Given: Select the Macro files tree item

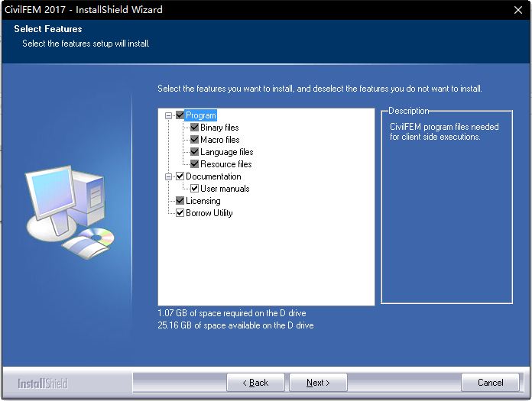Looking at the screenshot, I should (220, 140).
